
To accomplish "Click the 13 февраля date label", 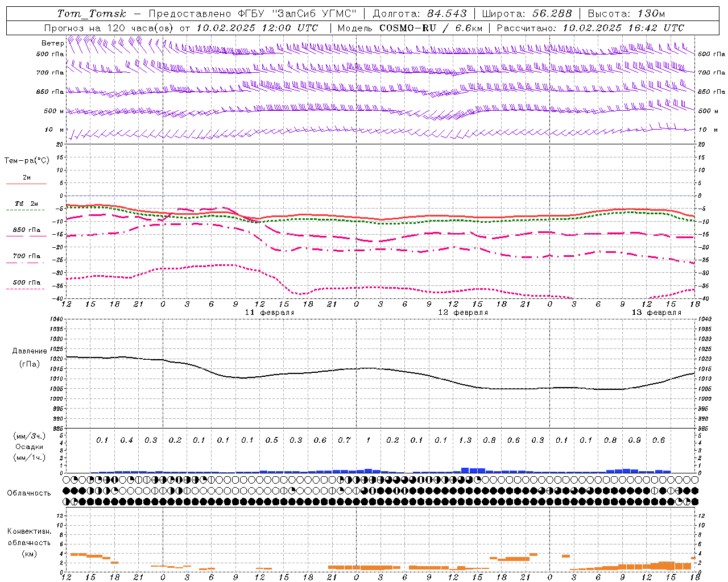I will pos(656,313).
